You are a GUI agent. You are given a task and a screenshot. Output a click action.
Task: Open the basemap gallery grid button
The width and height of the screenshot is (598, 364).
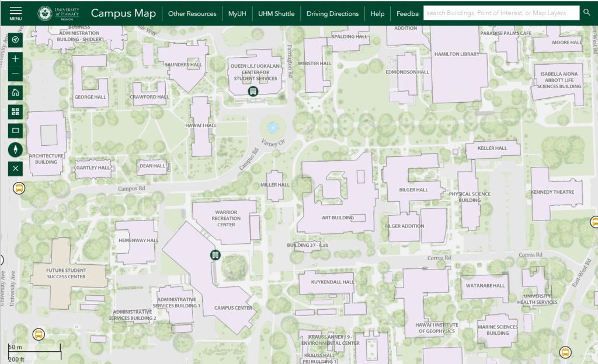(16, 111)
